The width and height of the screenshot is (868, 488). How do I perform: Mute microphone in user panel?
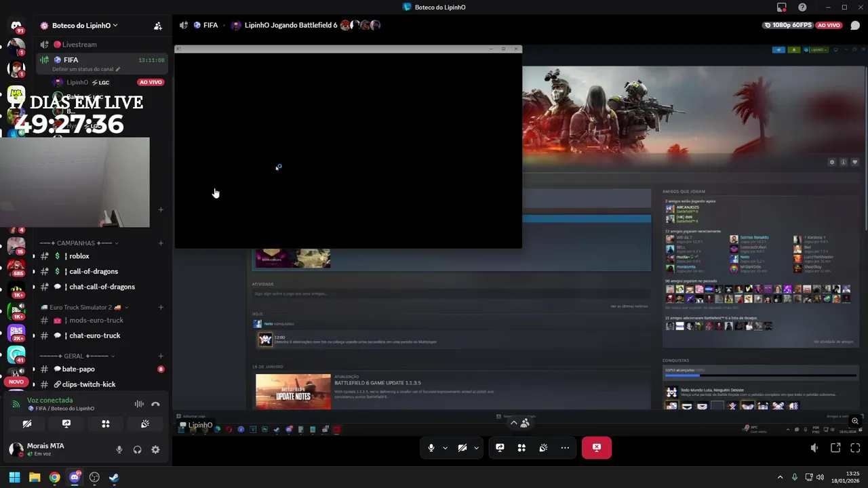point(119,449)
